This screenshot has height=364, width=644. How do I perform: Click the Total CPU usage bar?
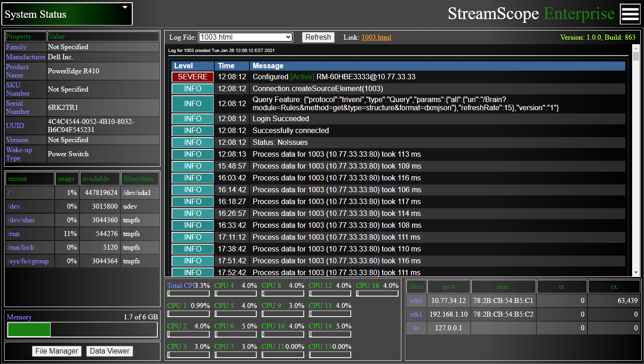click(189, 294)
